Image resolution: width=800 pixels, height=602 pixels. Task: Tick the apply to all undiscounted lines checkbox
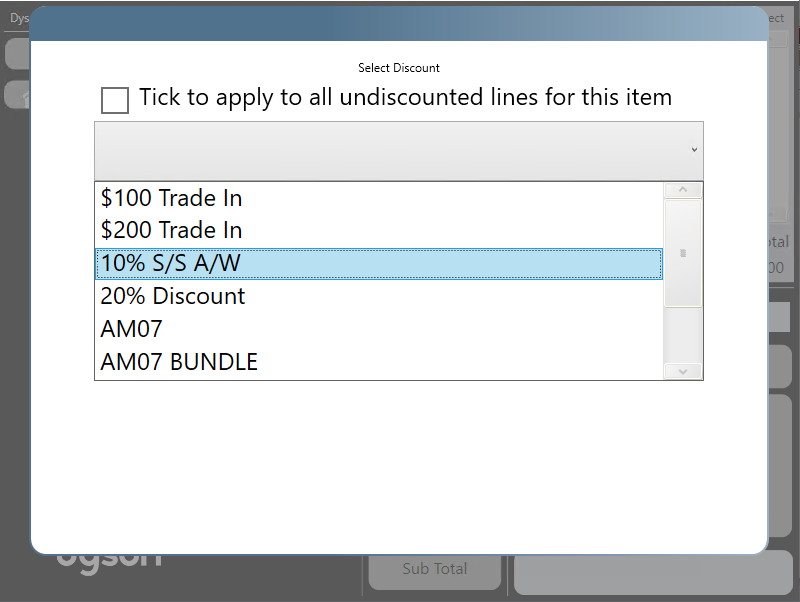coord(115,100)
